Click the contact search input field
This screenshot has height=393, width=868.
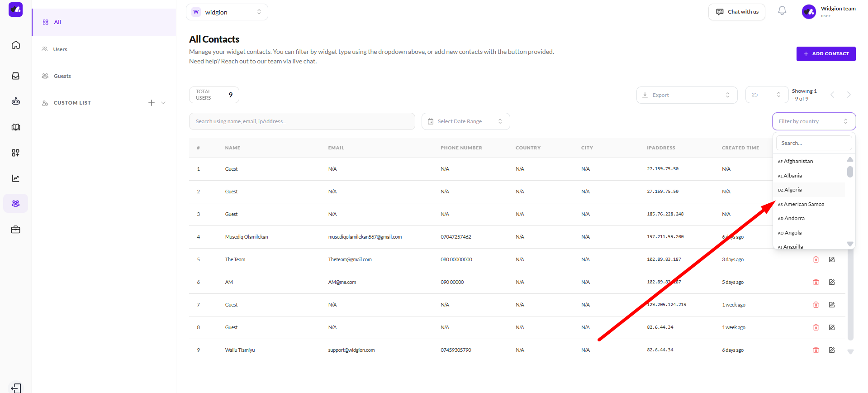pyautogui.click(x=302, y=121)
